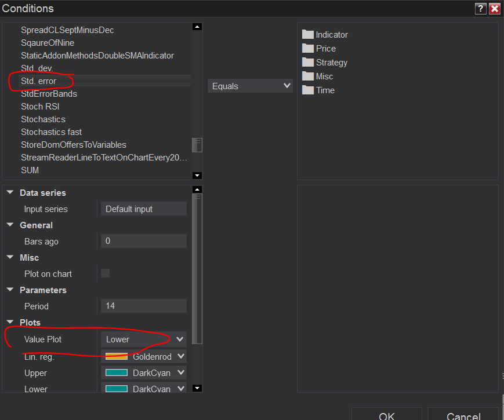Click the Period input field
The height and width of the screenshot is (420, 504).
click(144, 306)
